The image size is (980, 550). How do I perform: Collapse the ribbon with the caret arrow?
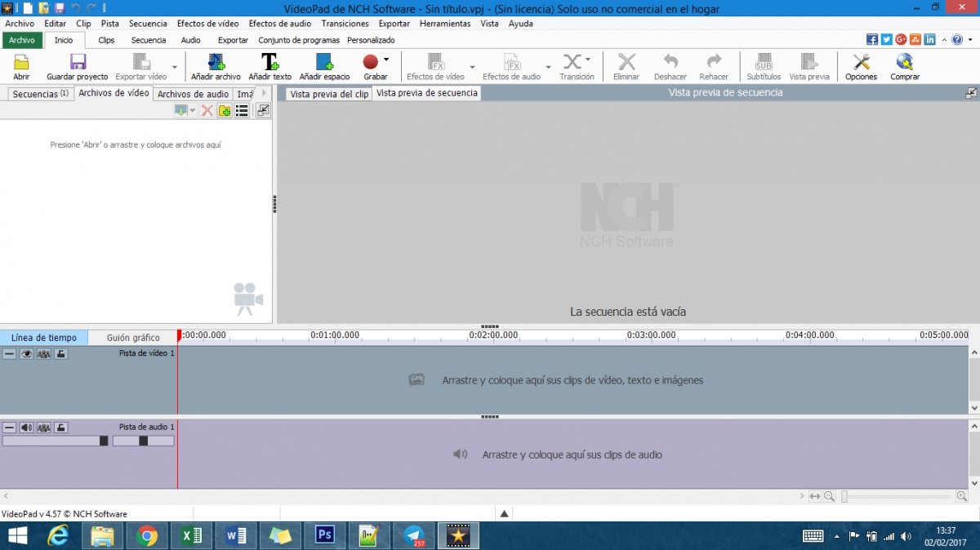coord(944,39)
